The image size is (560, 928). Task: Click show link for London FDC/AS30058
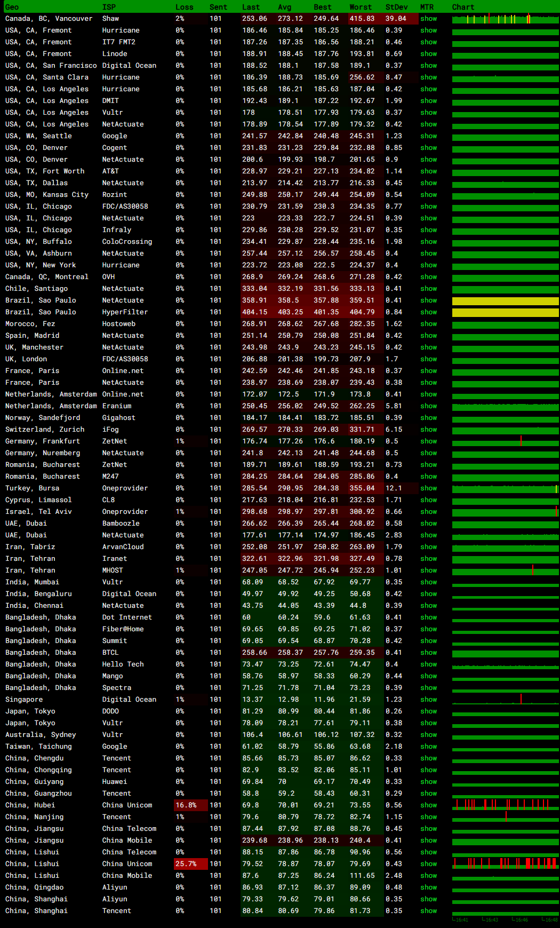point(428,359)
